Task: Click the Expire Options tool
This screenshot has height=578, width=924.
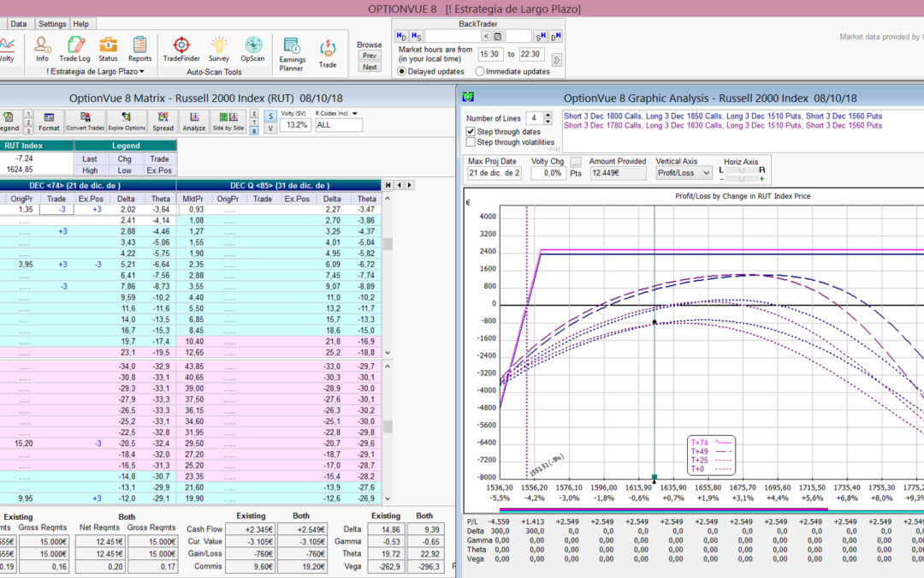Action: coord(126,122)
